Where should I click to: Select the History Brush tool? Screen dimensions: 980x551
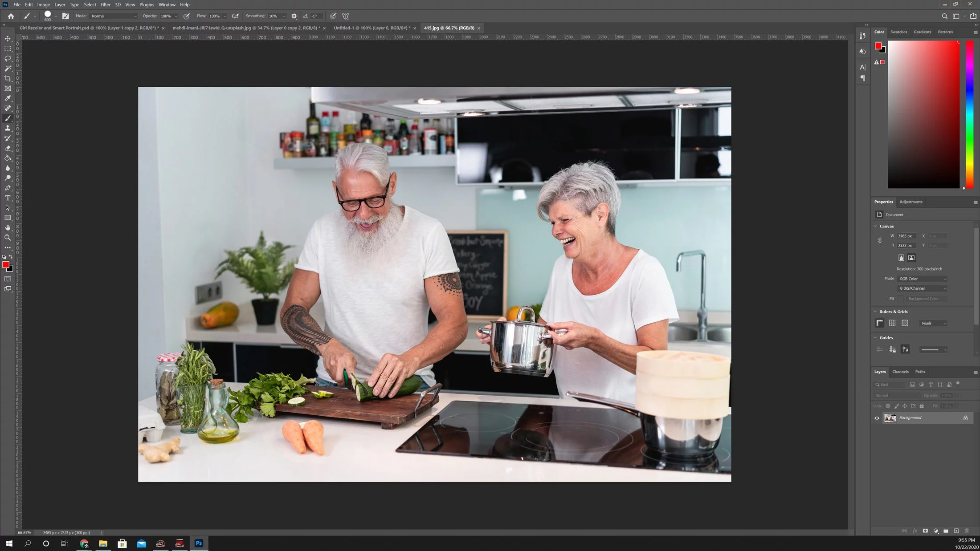tap(8, 138)
